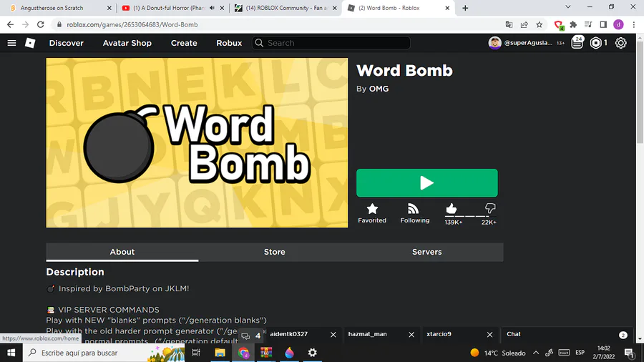This screenshot has width=644, height=362.
Task: Open the Windows action center notifications
Action: (x=629, y=353)
